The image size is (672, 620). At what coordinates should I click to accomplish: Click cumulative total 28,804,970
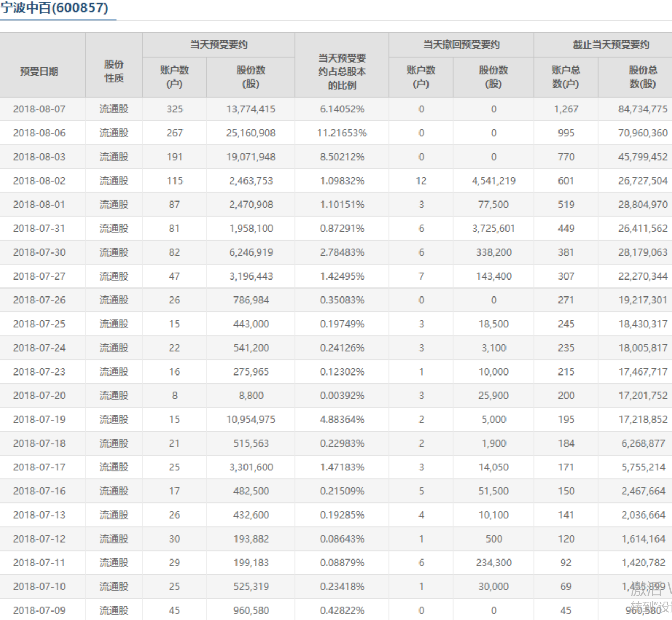coord(643,205)
